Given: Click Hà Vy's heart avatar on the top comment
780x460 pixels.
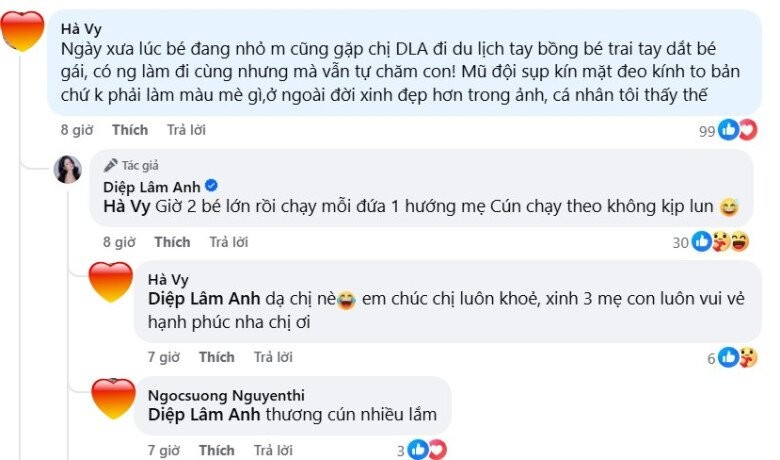Looking at the screenshot, I should (25, 31).
